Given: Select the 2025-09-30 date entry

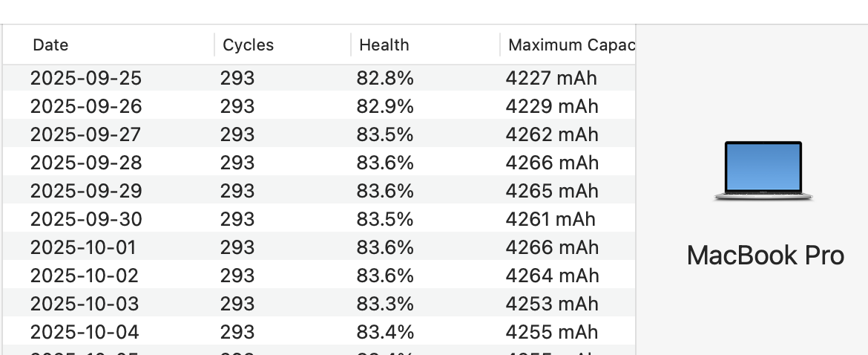Looking at the screenshot, I should point(85,219).
